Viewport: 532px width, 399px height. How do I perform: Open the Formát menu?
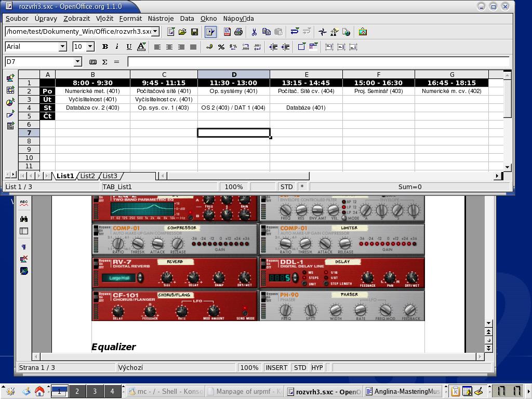(130, 19)
